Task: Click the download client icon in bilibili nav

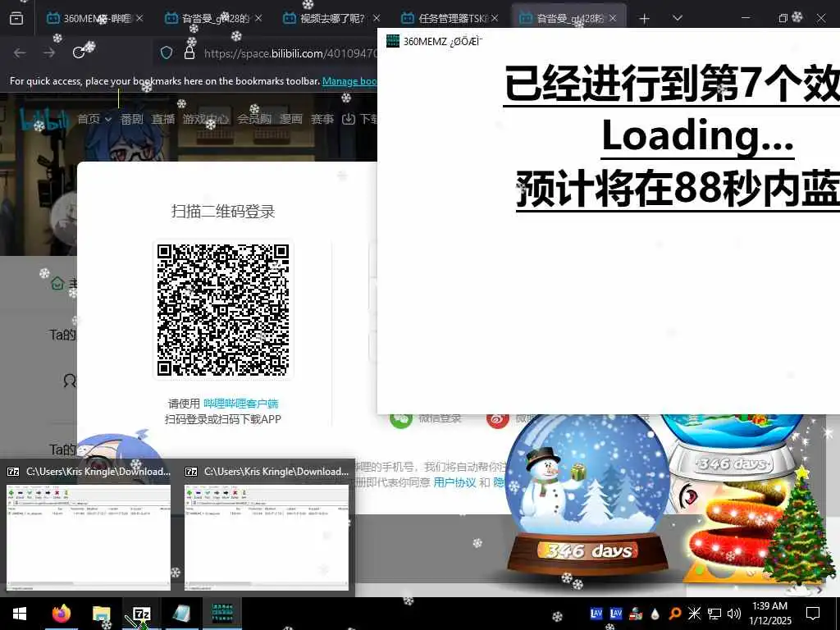Action: (348, 119)
